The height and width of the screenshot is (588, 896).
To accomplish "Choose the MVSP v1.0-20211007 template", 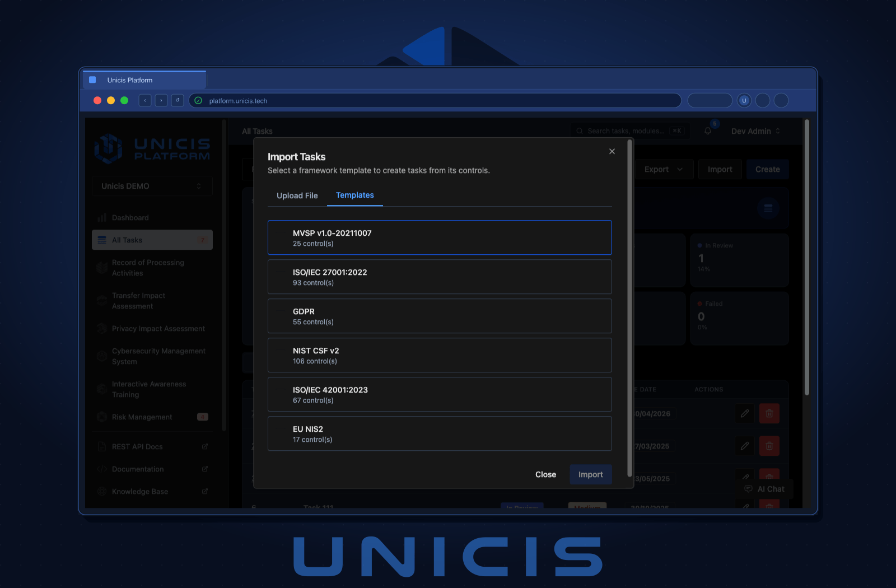I will (x=440, y=237).
